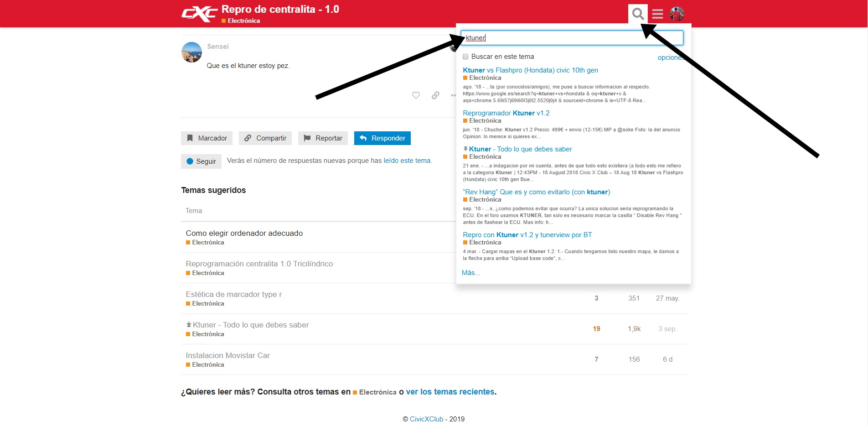Open 'ver los temas recientes' link
The image size is (868, 426).
tap(450, 392)
